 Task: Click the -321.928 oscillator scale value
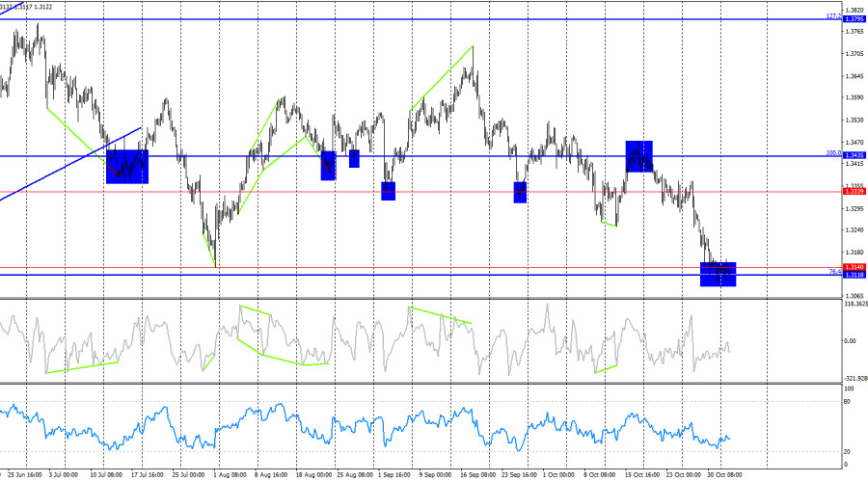pyautogui.click(x=855, y=379)
